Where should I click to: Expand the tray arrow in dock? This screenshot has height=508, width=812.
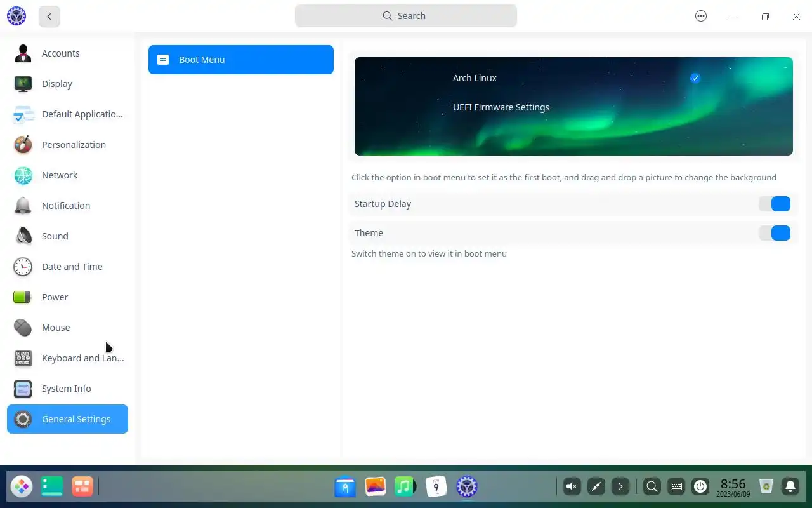(x=620, y=487)
